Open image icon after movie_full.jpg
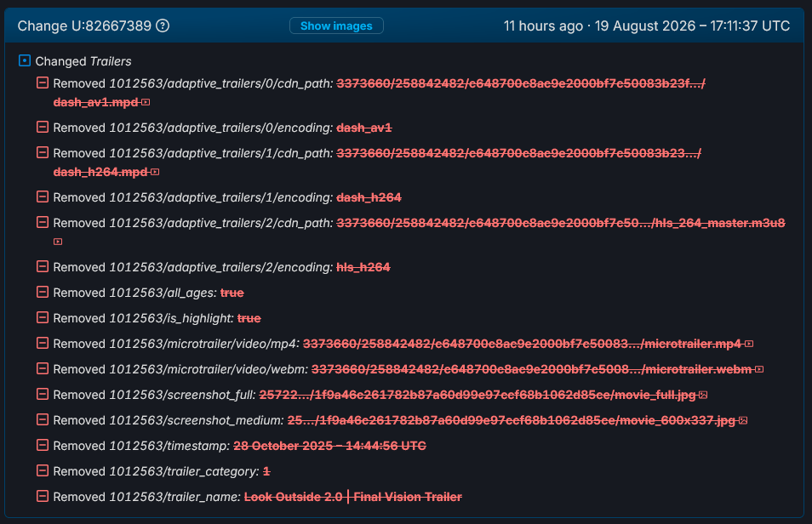This screenshot has height=524, width=812. [703, 395]
